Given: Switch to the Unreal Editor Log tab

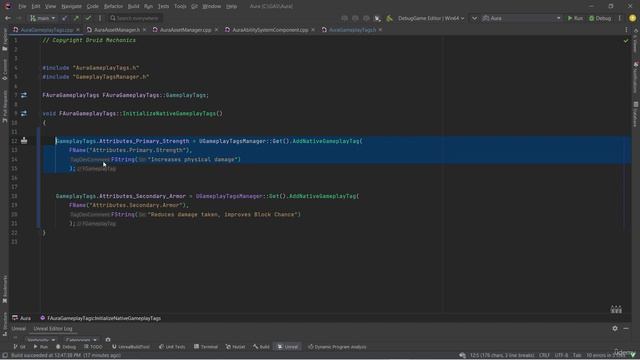Looking at the screenshot, I should point(53,329).
